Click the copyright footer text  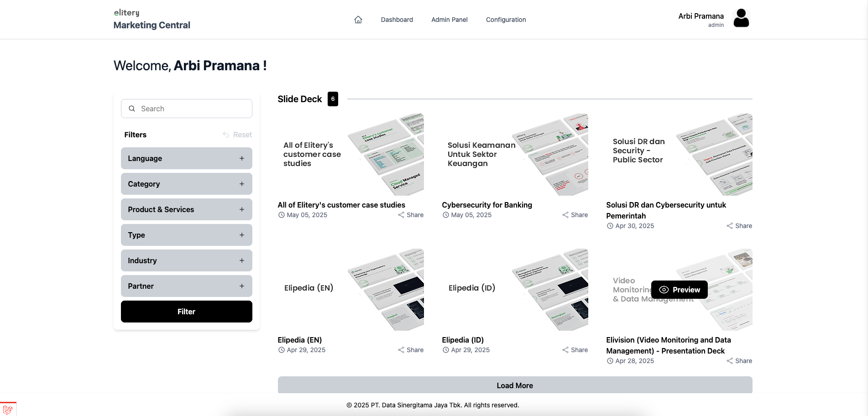(x=433, y=405)
